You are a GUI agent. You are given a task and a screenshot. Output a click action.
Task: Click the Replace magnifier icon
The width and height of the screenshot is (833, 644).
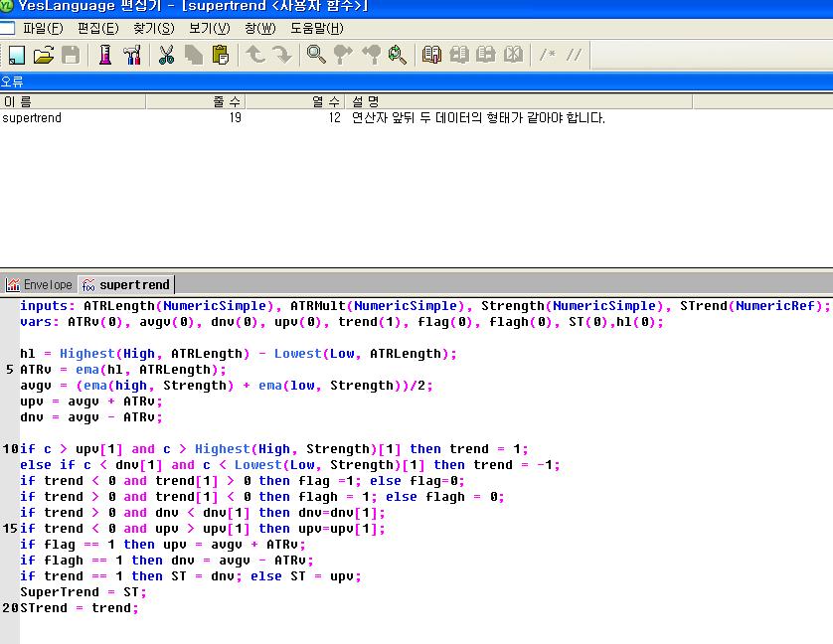tap(398, 55)
